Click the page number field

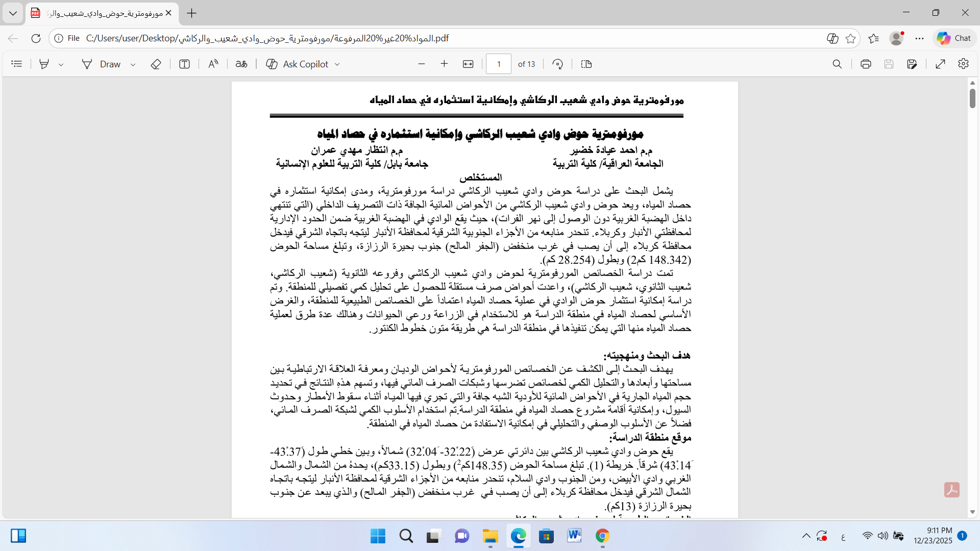[x=499, y=64]
